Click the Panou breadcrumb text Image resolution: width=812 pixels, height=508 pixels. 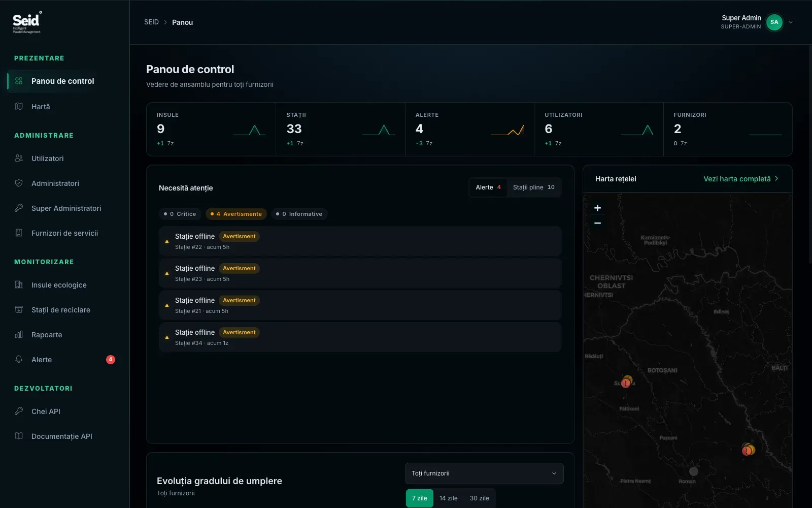182,22
